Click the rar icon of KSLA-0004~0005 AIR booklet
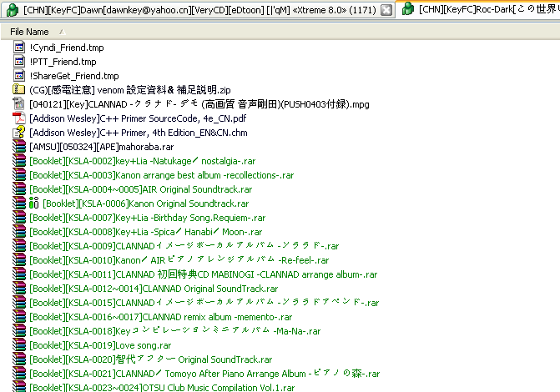The width and height of the screenshot is (560, 392). click(19, 188)
